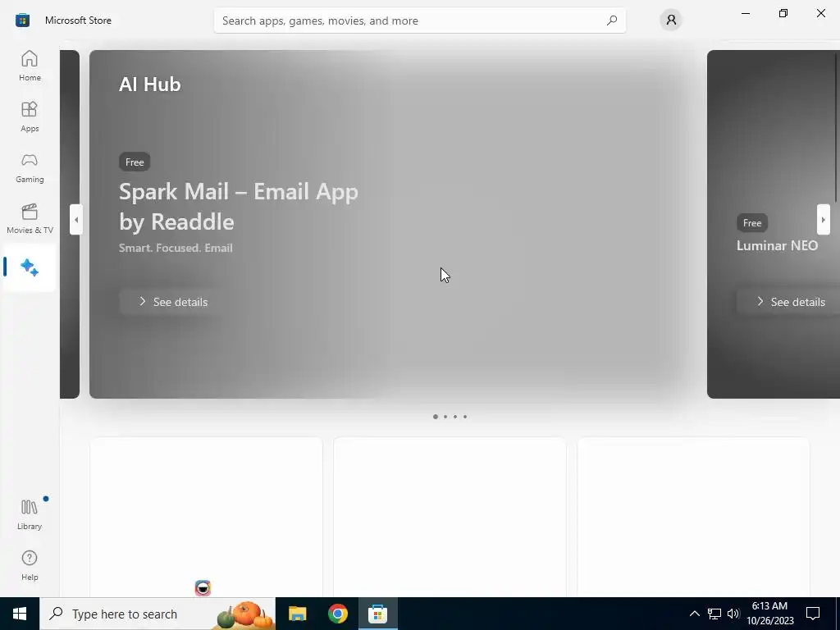Show hidden system tray icons
The height and width of the screenshot is (630, 840).
pyautogui.click(x=694, y=614)
